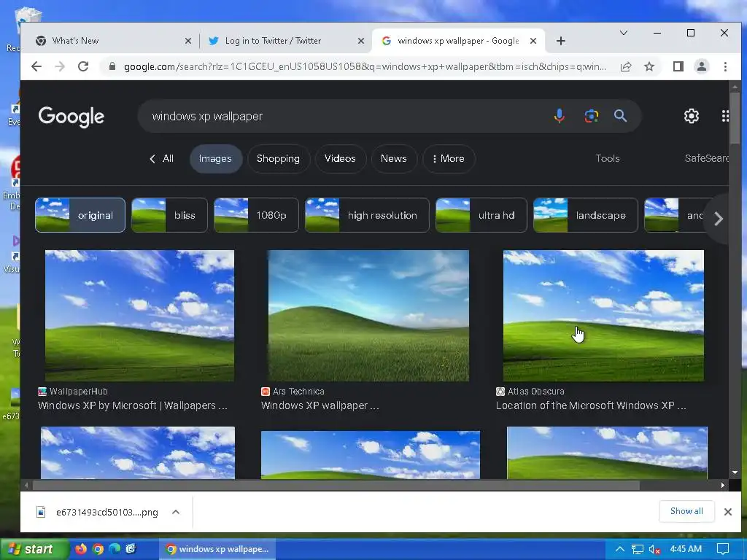Show more suggestion chips with the right arrow
The height and width of the screenshot is (560, 747).
point(719,219)
